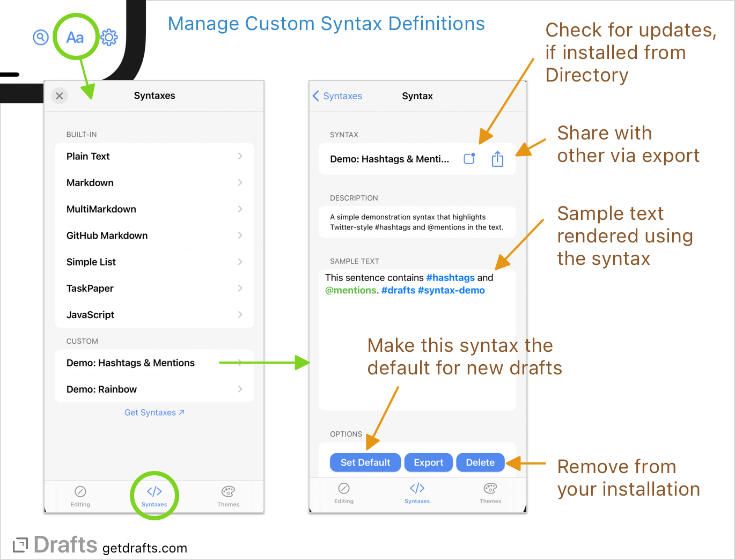Screen dimensions: 735x560
Task: Open the Get Syntaxes link
Action: coord(154,412)
